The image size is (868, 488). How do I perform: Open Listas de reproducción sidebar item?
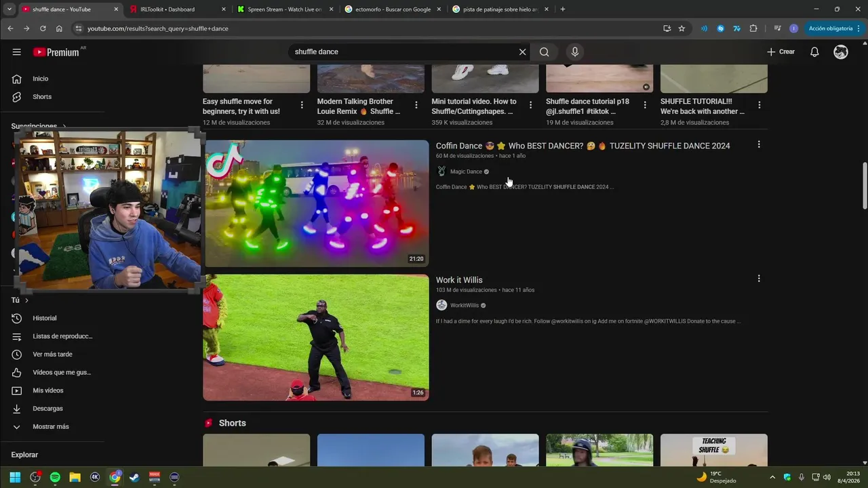tap(53, 336)
